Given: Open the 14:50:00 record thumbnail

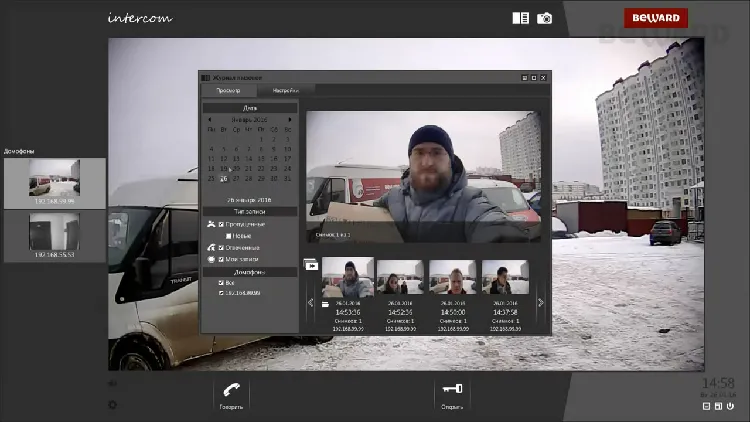Looking at the screenshot, I should click(452, 277).
